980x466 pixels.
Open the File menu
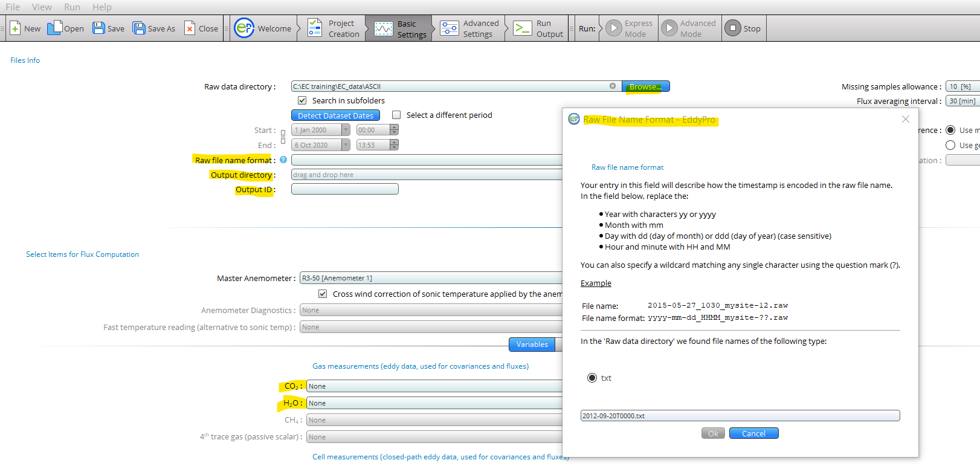pos(13,7)
